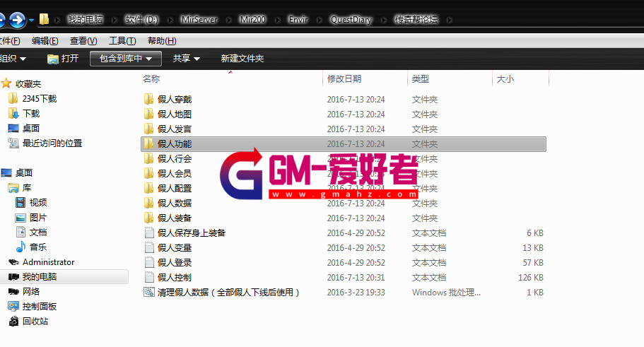Image resolution: width=644 pixels, height=347 pixels.
Task: Expand the 组织 dropdown menu
Action: [x=13, y=59]
